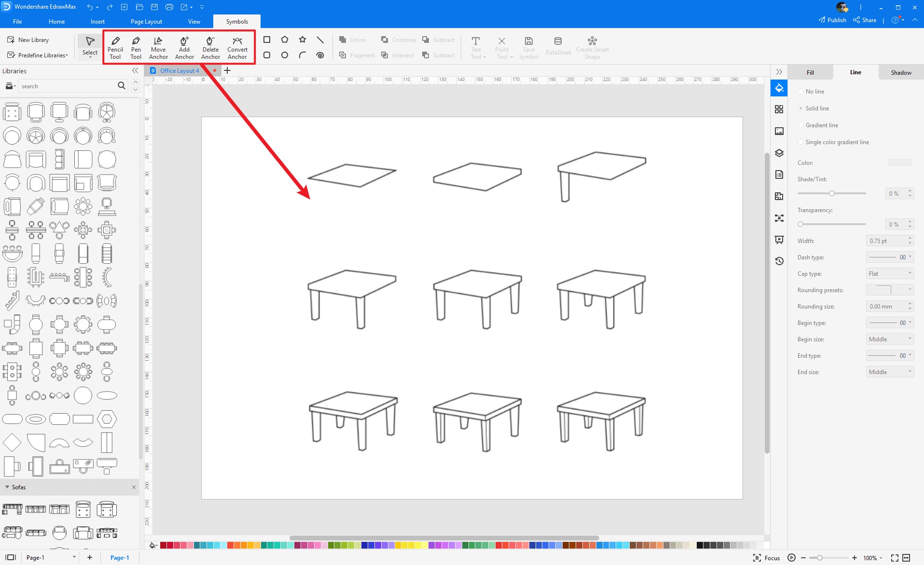Select the Gradient line option
The height and width of the screenshot is (565, 924).
click(x=801, y=125)
